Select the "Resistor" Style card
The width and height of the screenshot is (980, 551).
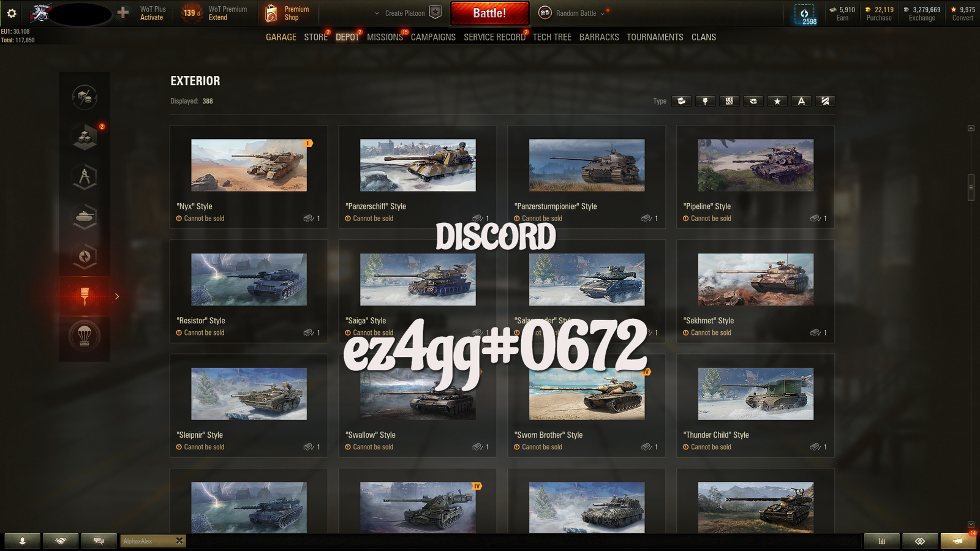pyautogui.click(x=249, y=291)
